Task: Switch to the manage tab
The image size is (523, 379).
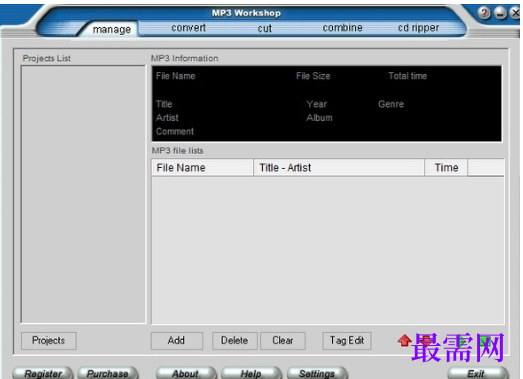Action: tap(112, 29)
